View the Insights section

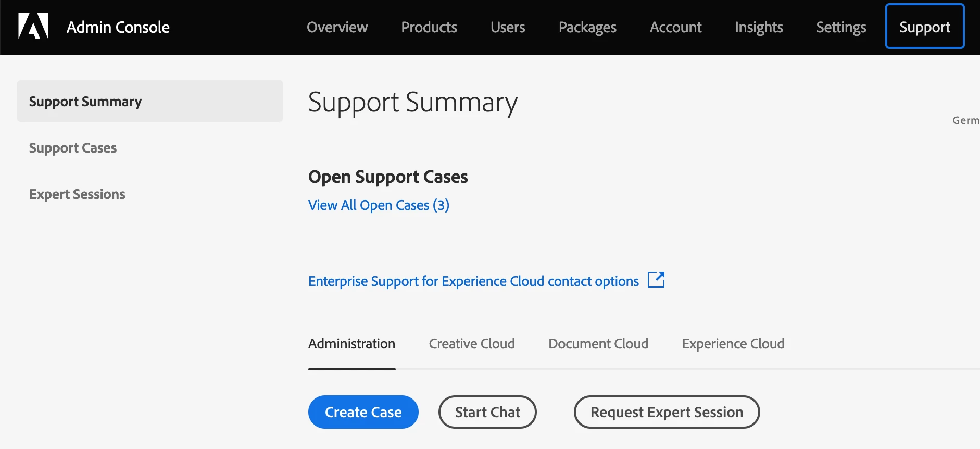pyautogui.click(x=759, y=27)
